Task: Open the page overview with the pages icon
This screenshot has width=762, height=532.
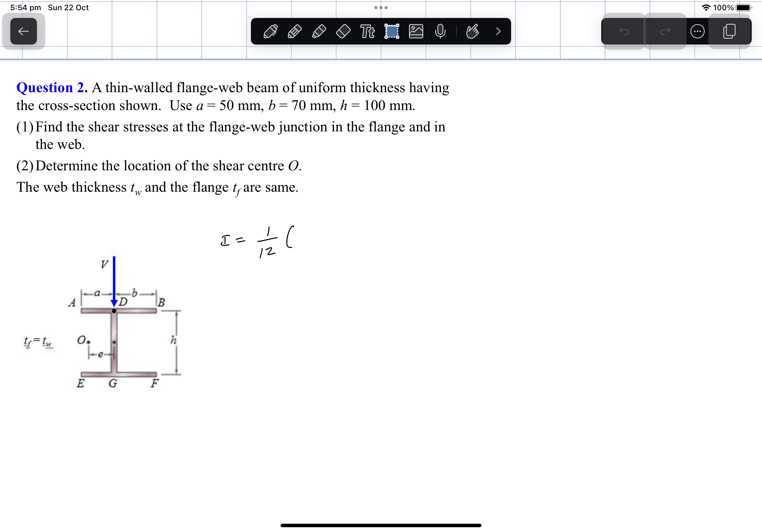Action: (729, 31)
